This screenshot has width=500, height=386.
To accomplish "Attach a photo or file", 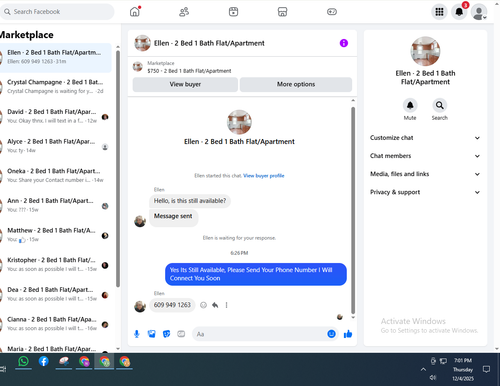I will [152, 334].
